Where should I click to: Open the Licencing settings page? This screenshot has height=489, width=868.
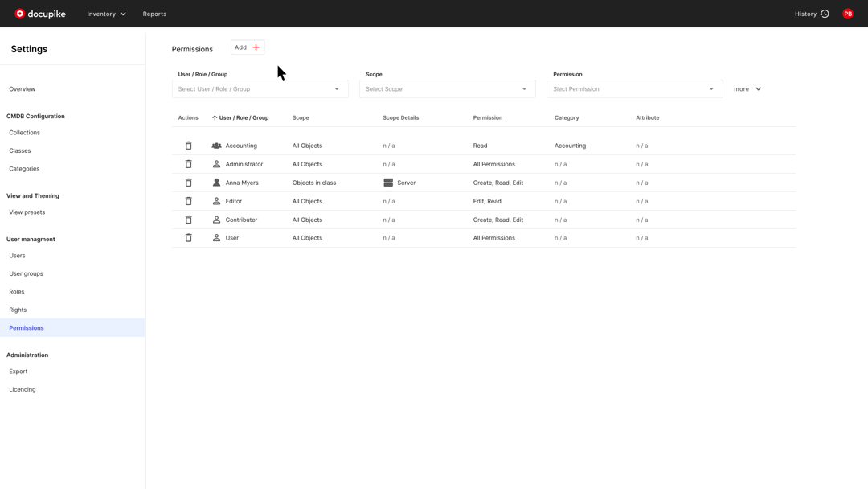22,389
